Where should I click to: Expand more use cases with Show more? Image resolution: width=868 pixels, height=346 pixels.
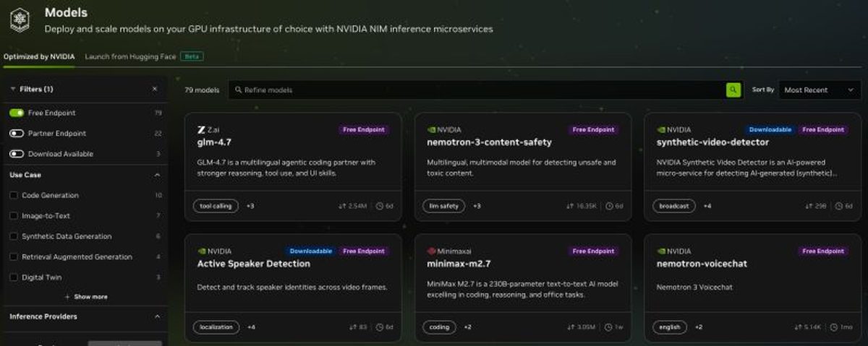[x=86, y=297]
